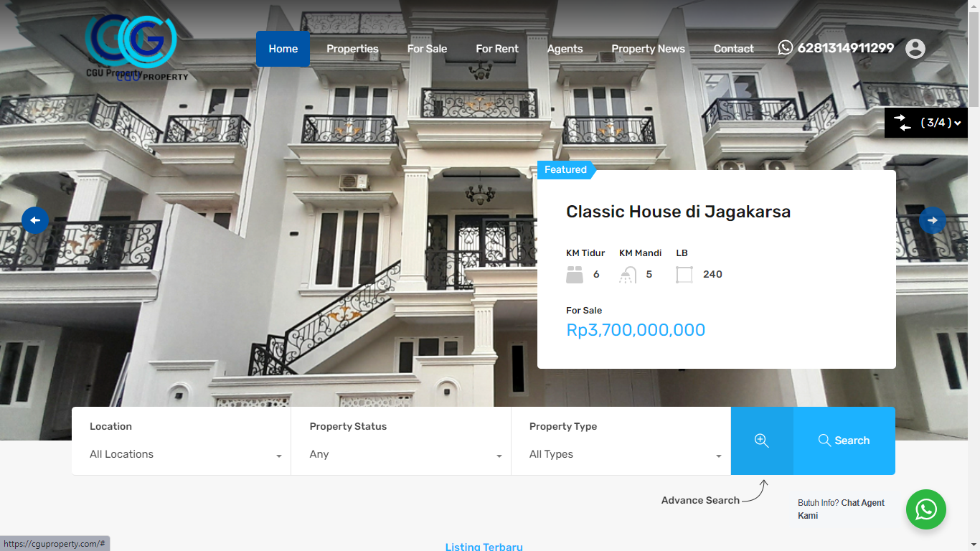980x551 pixels.
Task: Open the For Rent menu
Action: click(x=497, y=49)
